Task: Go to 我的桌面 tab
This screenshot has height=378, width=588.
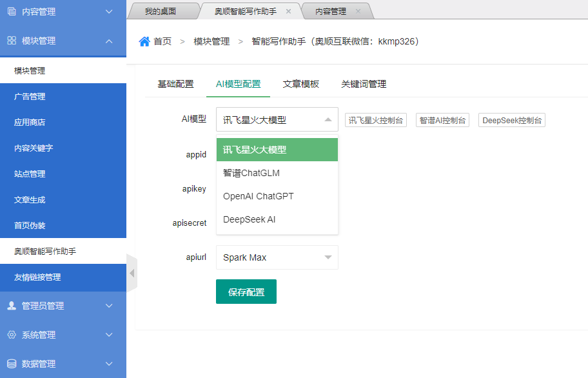Action: [160, 12]
